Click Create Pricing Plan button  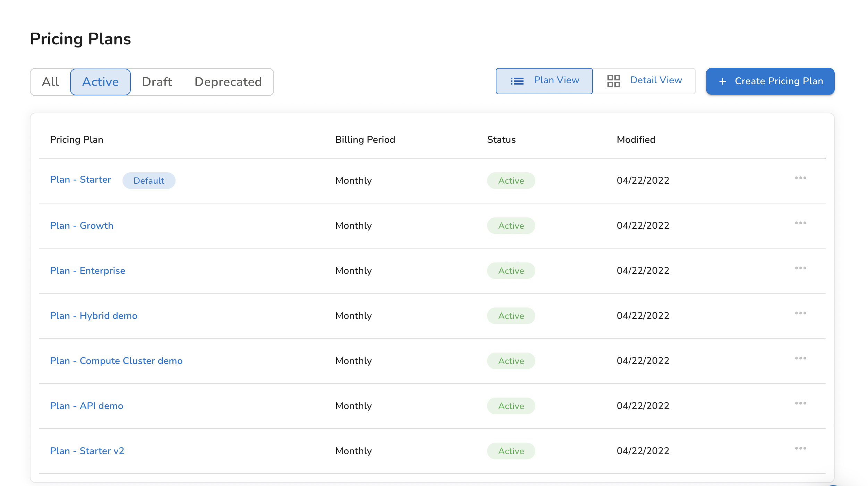(770, 81)
